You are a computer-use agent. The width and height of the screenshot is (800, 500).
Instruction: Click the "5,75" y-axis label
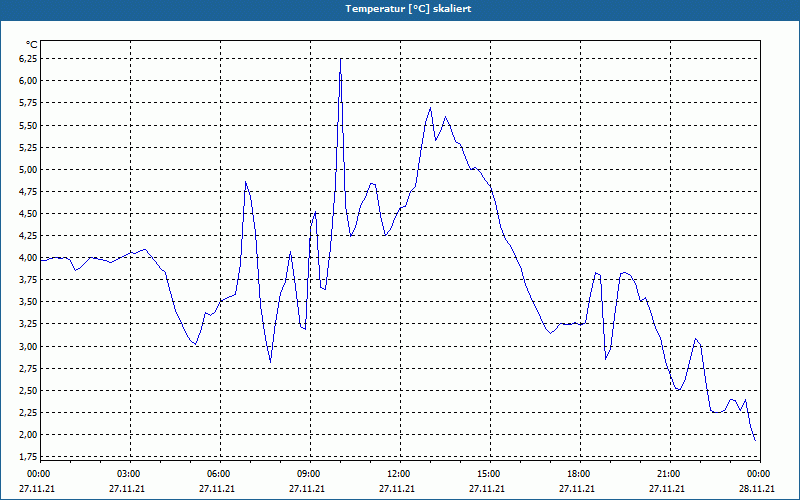[29, 103]
